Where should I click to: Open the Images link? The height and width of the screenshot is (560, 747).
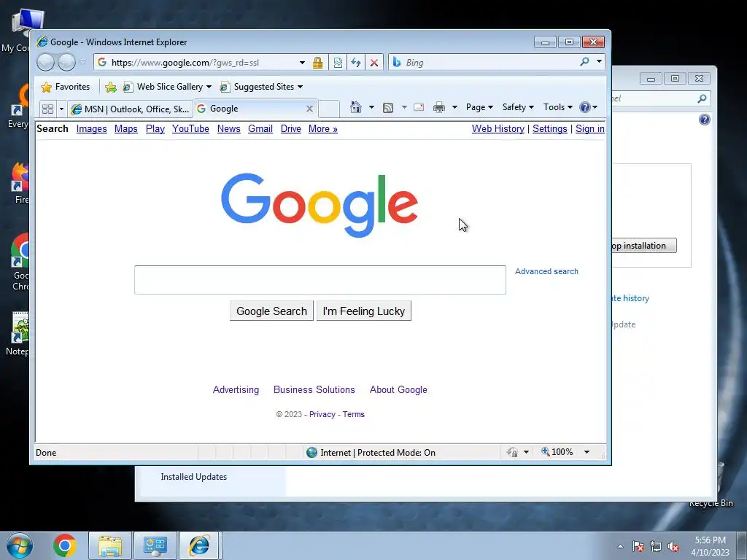[x=91, y=128]
